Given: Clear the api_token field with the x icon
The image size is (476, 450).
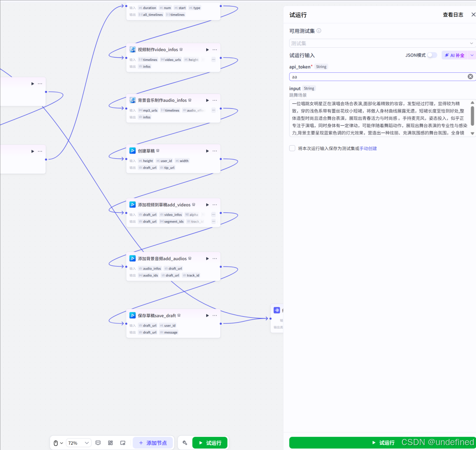Looking at the screenshot, I should click(470, 77).
